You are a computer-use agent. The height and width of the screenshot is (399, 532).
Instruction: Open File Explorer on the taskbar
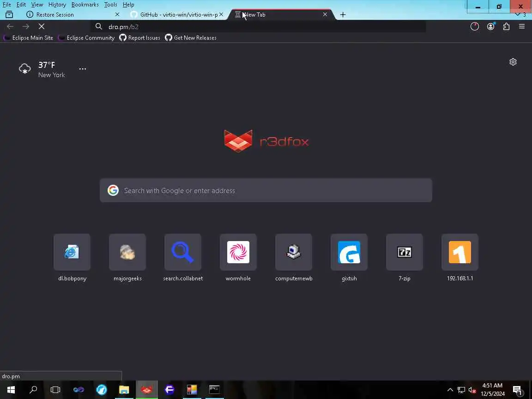click(x=124, y=389)
